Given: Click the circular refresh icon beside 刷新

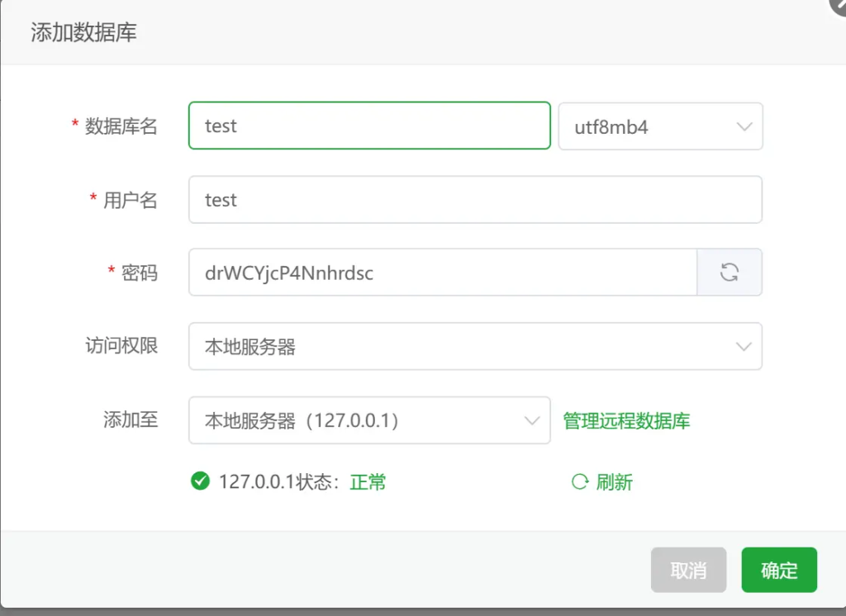Looking at the screenshot, I should 580,481.
